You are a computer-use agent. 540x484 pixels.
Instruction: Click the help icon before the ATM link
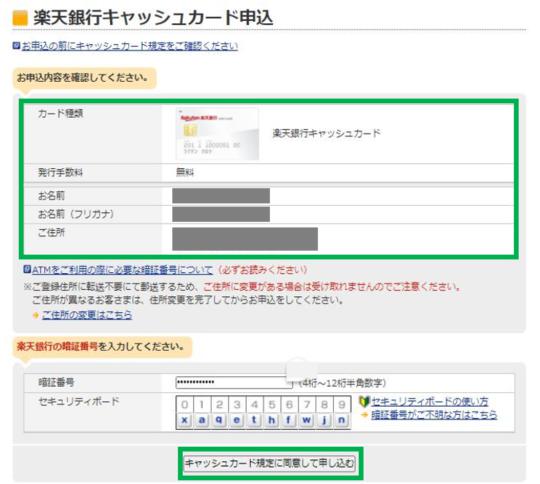tap(27, 269)
